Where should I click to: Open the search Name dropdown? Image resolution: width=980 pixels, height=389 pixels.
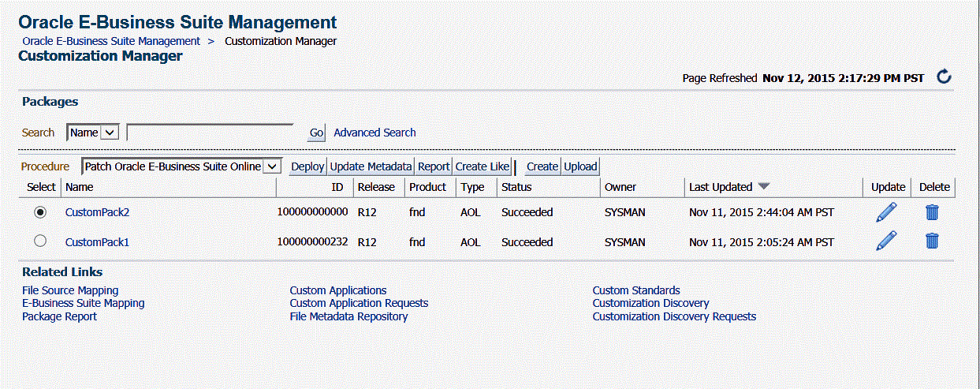click(93, 133)
